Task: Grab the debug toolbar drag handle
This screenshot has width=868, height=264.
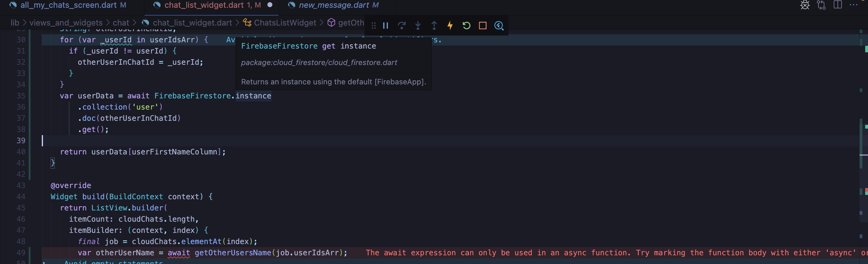Action: tap(373, 26)
